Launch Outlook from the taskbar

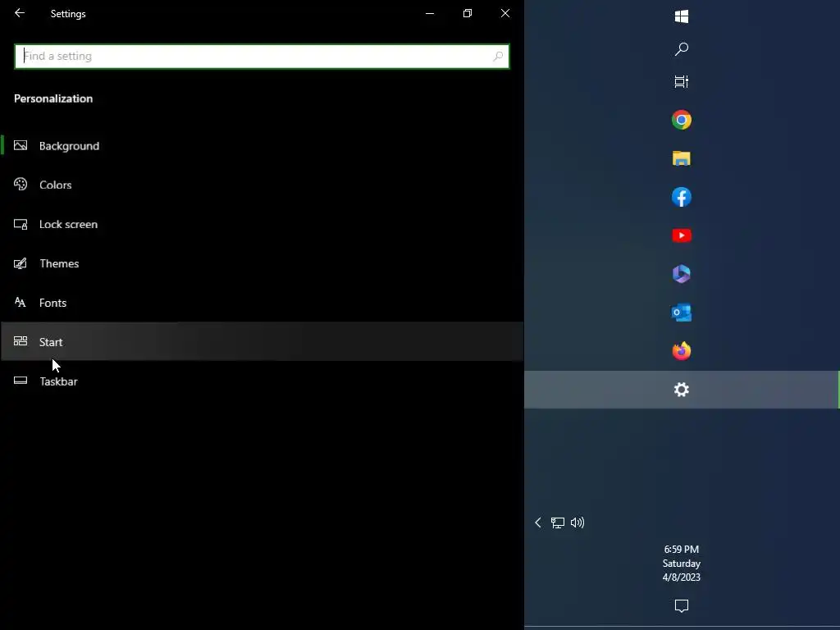(682, 313)
